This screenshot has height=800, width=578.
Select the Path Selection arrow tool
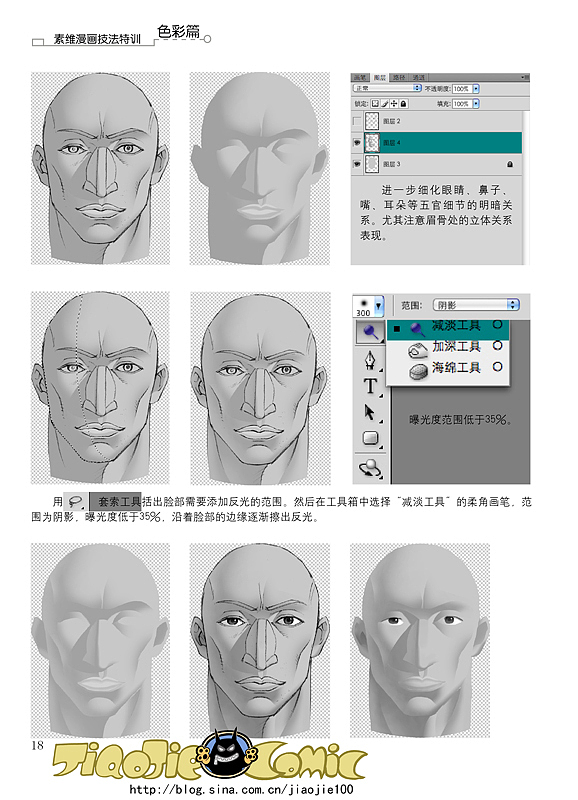coord(370,412)
